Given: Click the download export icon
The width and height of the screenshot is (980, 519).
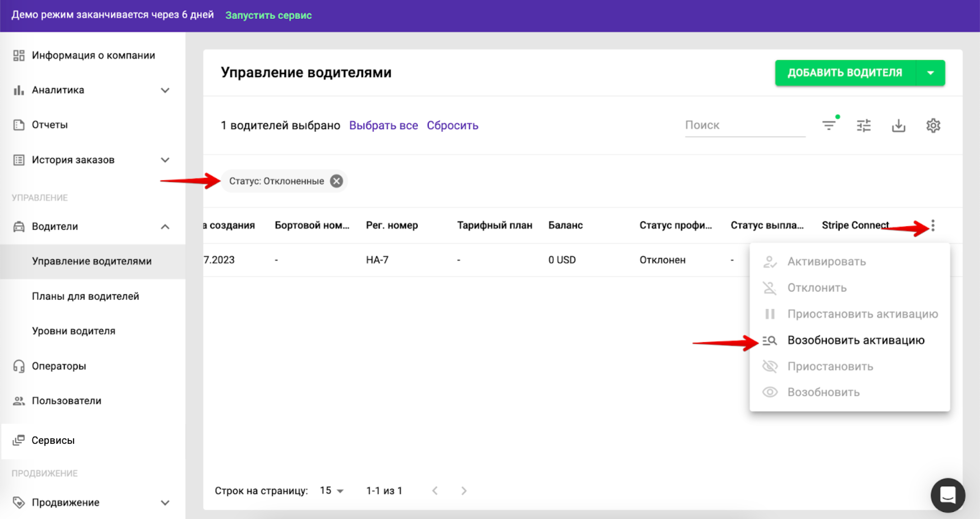Looking at the screenshot, I should tap(898, 125).
